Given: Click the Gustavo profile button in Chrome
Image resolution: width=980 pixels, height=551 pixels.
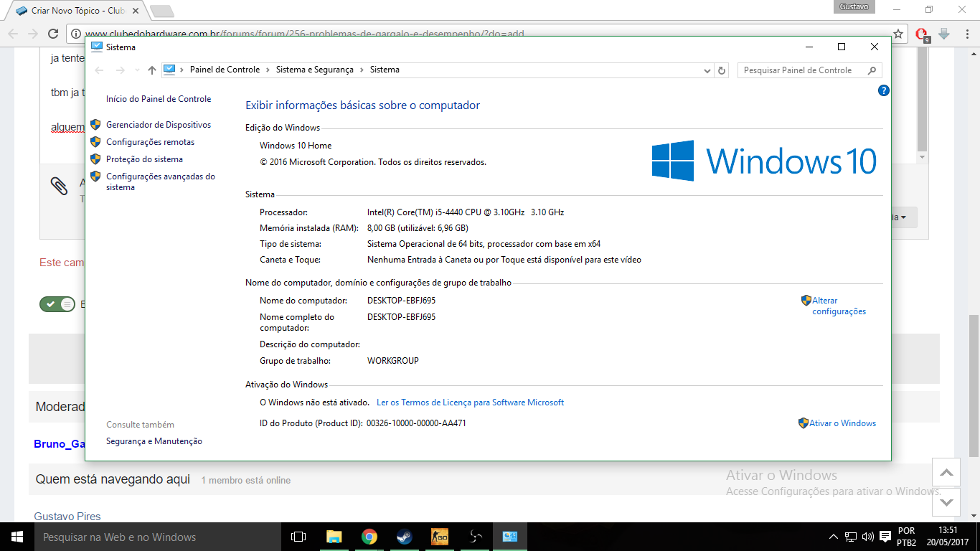Looking at the screenshot, I should click(x=854, y=6).
